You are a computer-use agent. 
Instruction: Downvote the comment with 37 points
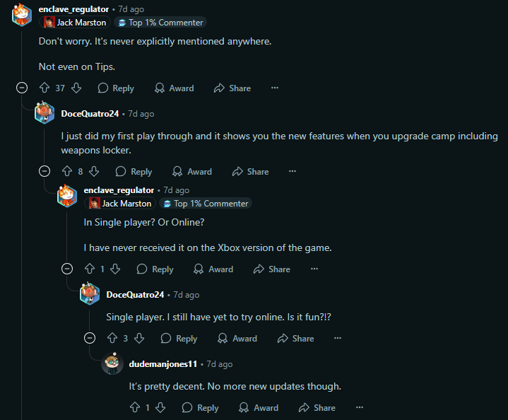(x=77, y=88)
